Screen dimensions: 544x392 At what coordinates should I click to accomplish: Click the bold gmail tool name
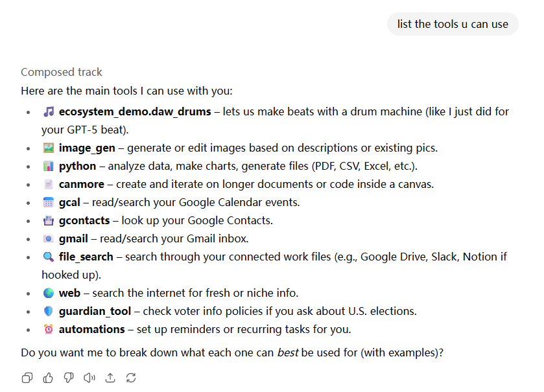(x=73, y=239)
